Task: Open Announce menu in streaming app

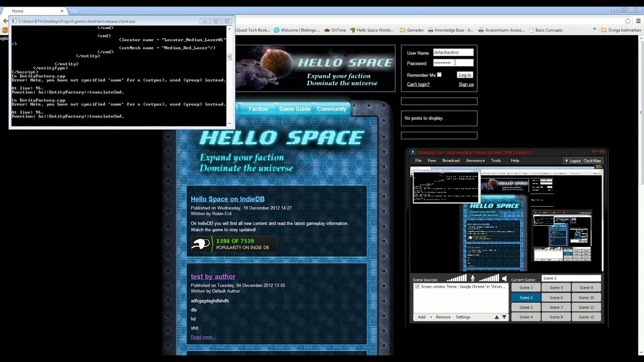Action: tap(475, 160)
